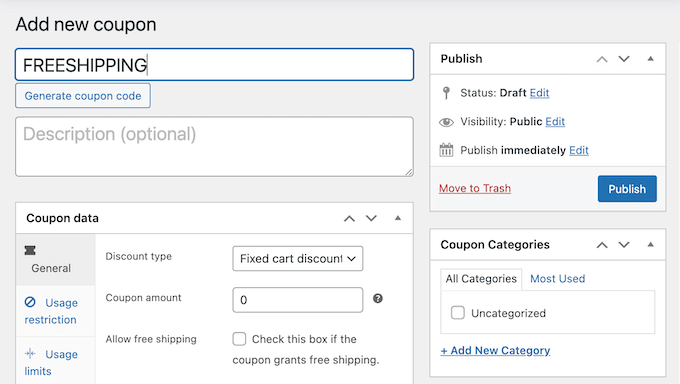
Task: Click the Coupon data panel title
Action: (x=62, y=218)
